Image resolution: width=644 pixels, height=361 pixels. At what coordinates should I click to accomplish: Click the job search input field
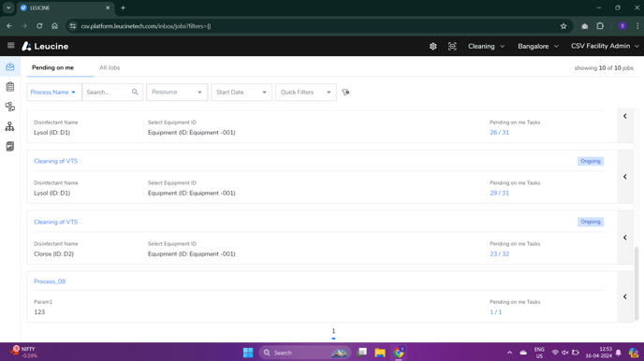click(x=109, y=93)
